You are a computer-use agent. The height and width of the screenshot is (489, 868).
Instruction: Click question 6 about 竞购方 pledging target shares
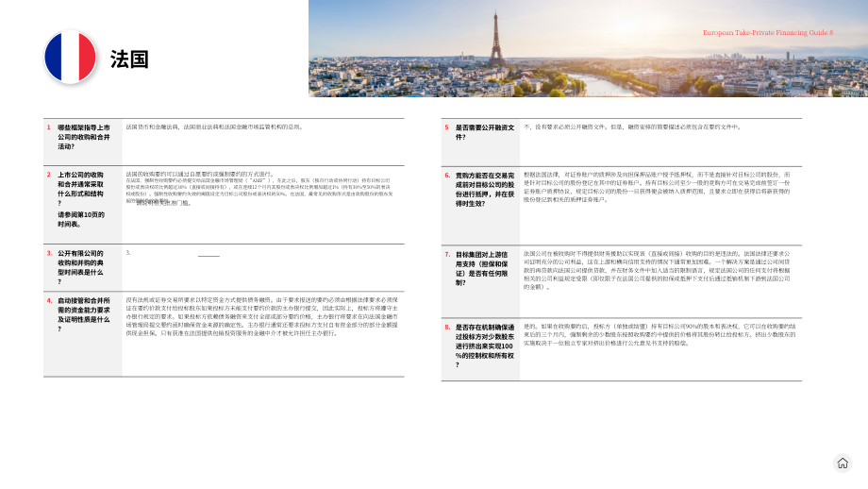click(x=485, y=190)
